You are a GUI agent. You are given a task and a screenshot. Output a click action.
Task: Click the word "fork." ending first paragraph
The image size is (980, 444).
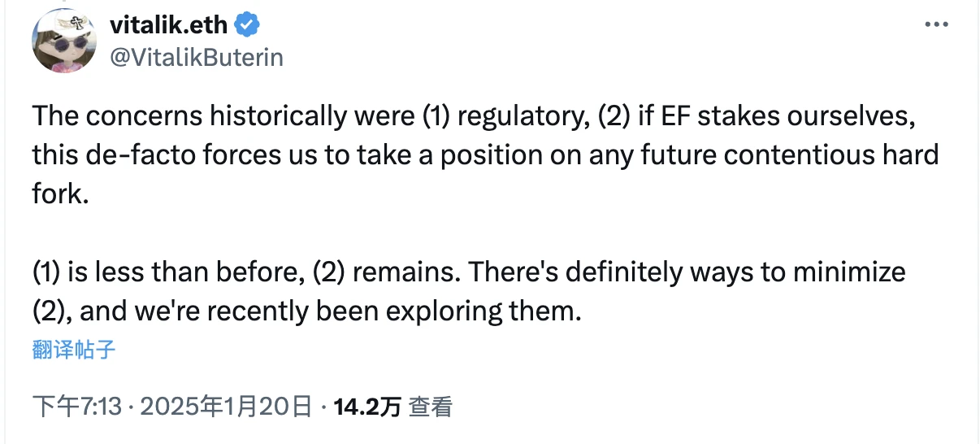coord(59,194)
